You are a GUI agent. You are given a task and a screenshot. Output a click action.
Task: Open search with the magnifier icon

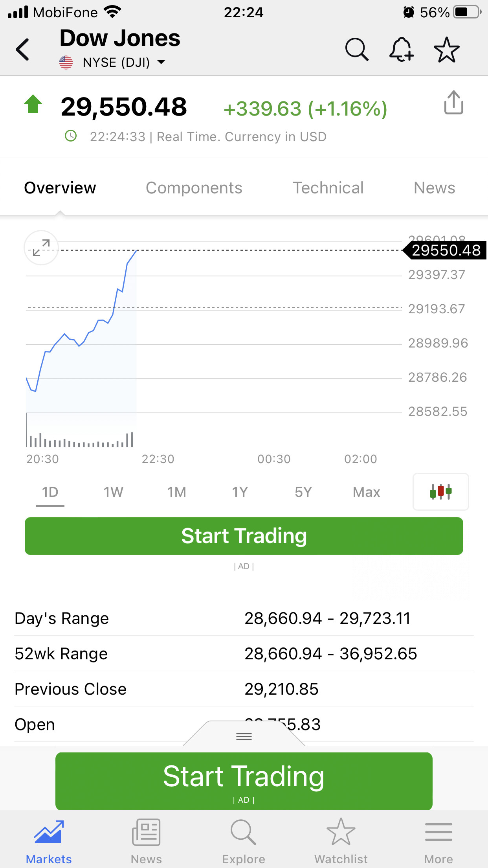(357, 50)
